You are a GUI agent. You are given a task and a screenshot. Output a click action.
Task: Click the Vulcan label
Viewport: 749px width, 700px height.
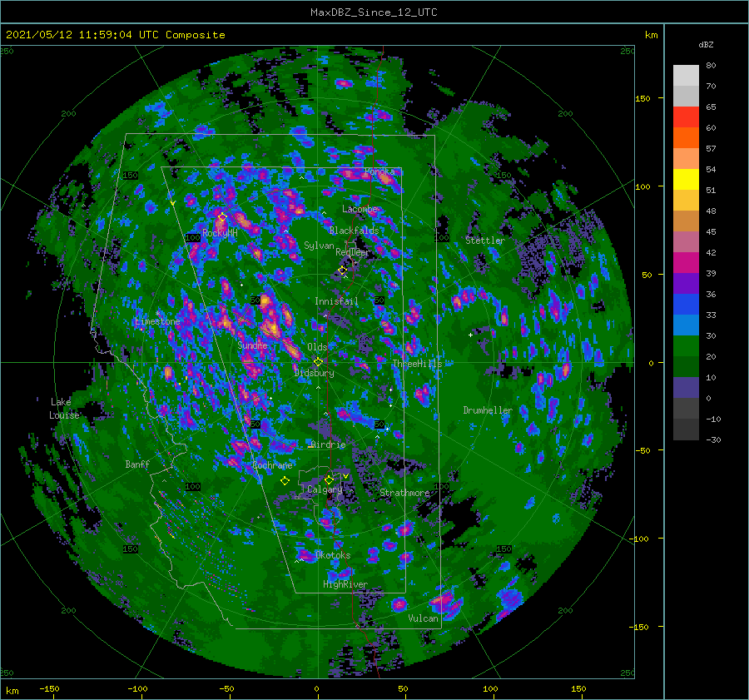pyautogui.click(x=423, y=618)
